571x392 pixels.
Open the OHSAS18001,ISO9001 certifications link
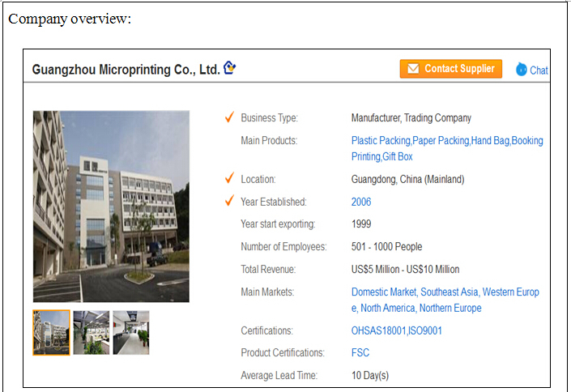point(396,330)
